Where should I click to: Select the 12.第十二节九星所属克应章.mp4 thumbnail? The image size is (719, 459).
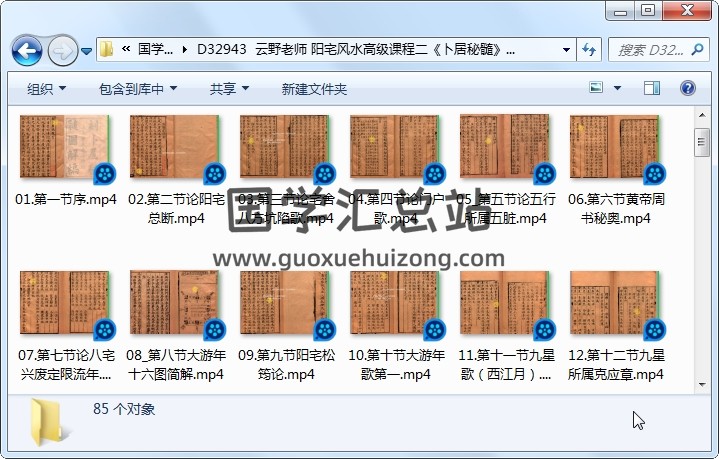click(x=615, y=303)
